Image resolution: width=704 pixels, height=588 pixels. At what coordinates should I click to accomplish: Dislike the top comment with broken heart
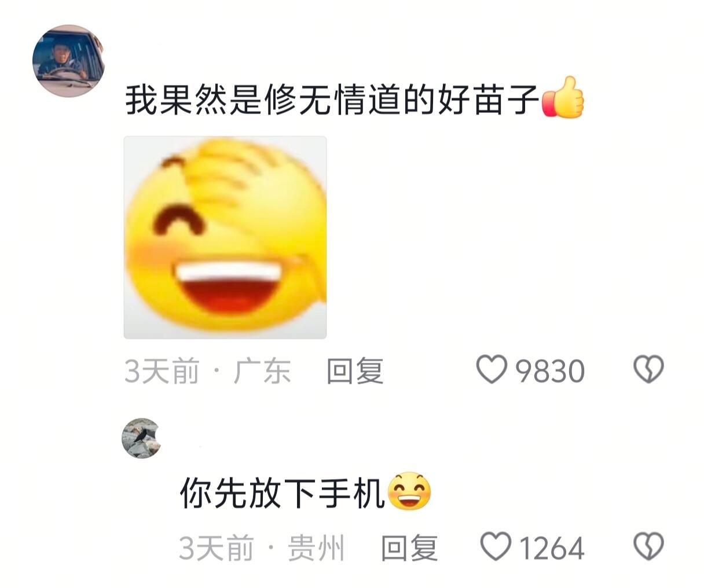[648, 370]
